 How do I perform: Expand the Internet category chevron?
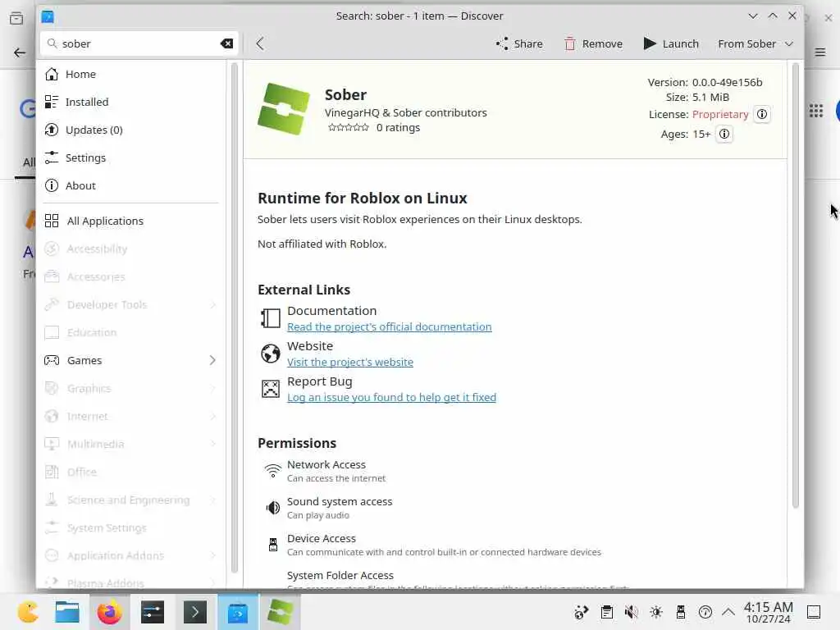point(212,416)
